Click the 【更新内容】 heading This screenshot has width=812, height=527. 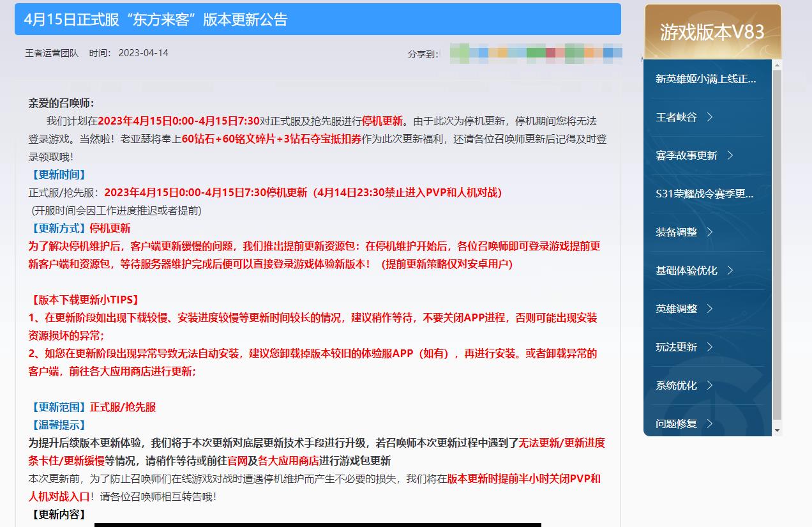coord(58,514)
